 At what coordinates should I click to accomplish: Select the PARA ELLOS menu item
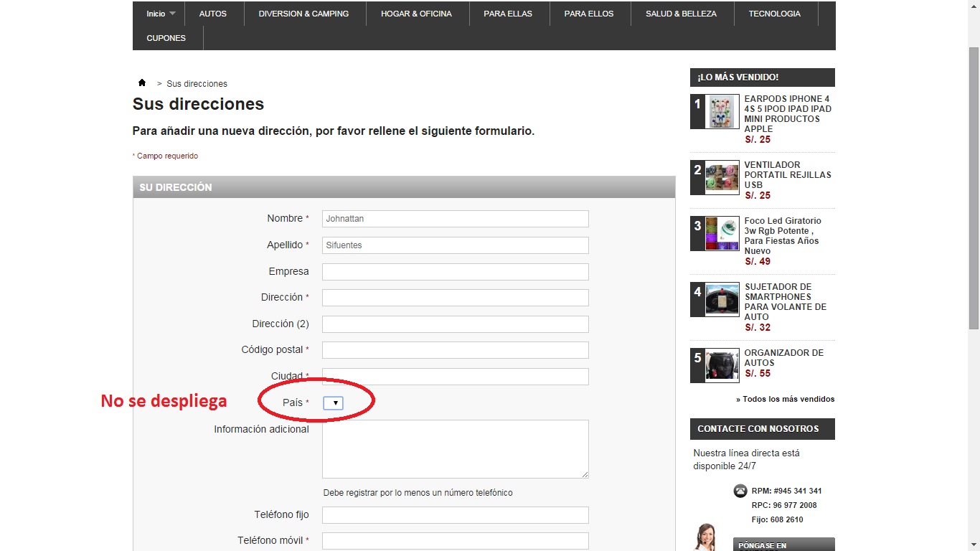[589, 14]
